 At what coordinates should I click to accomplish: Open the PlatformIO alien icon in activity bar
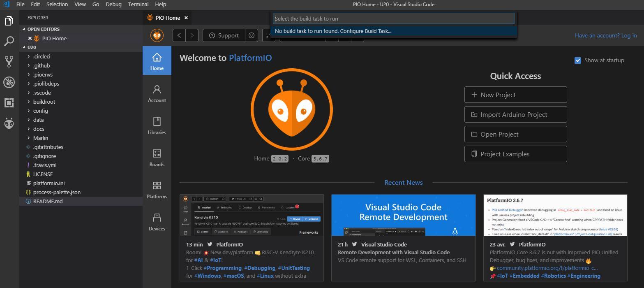tap(9, 123)
